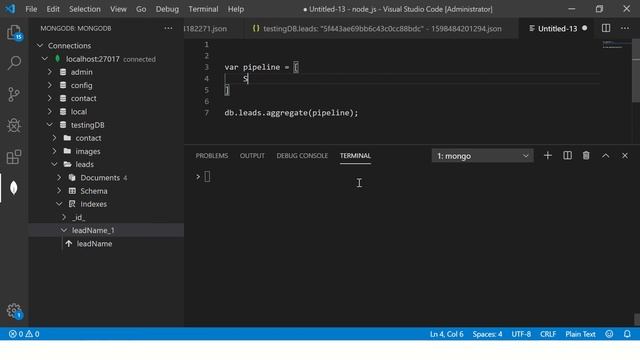Switch to the OUTPUT panel tab

[252, 156]
